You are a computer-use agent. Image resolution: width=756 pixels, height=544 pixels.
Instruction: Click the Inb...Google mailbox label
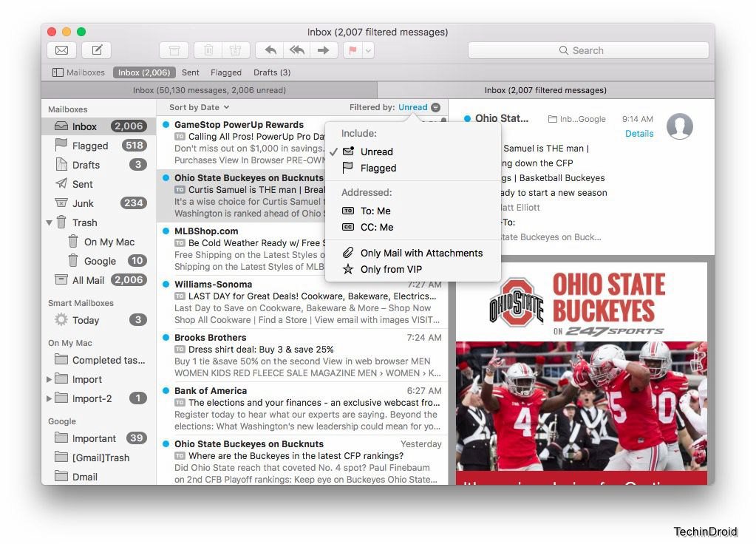(576, 119)
